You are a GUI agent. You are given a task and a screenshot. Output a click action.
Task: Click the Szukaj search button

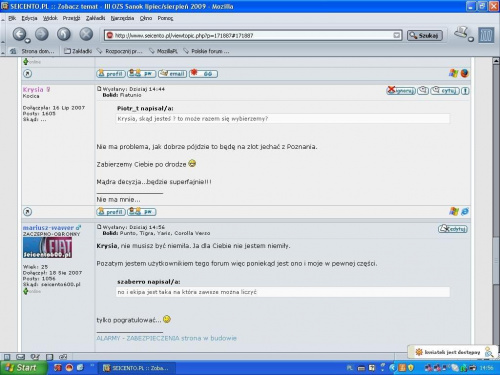tap(425, 35)
